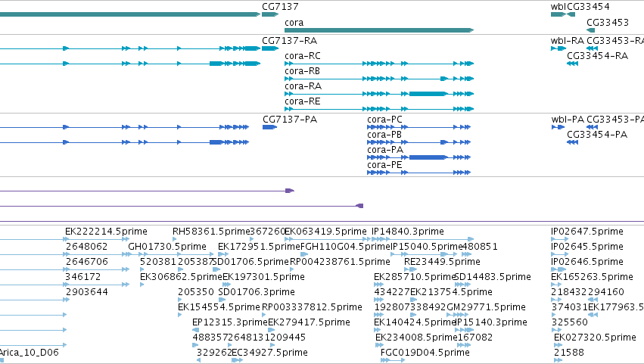Select EST EK063419.5prime
The height and width of the screenshot is (364, 644).
coord(325,232)
